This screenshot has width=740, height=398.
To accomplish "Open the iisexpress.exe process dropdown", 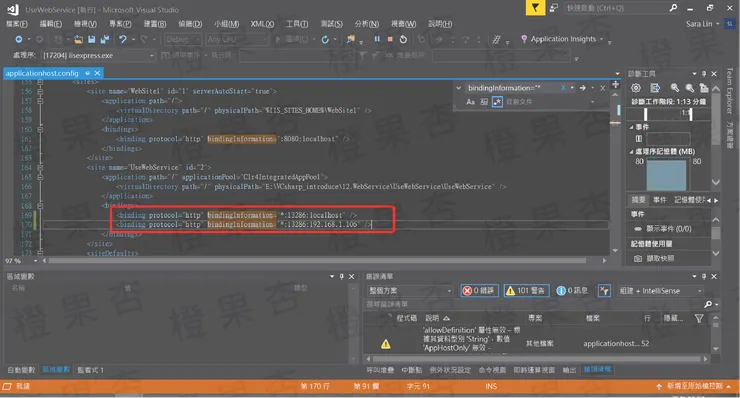I will [x=98, y=55].
